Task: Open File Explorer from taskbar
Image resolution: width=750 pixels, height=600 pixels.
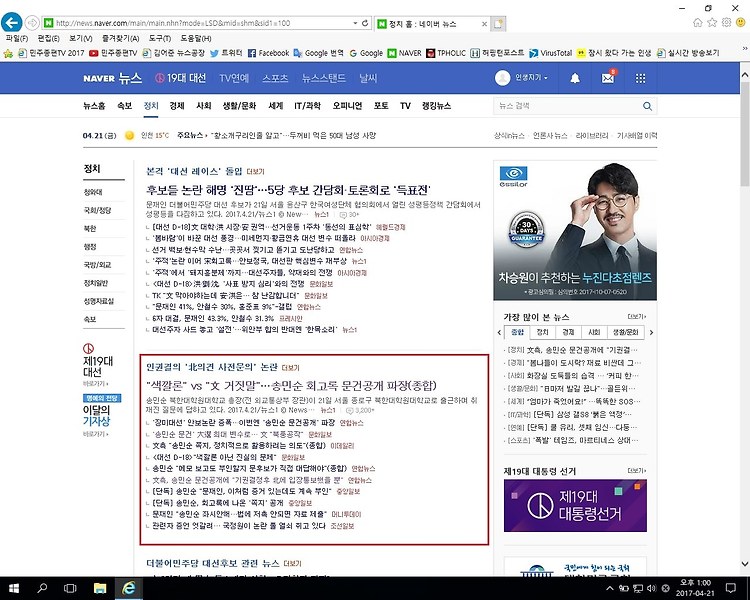Action: [99, 588]
